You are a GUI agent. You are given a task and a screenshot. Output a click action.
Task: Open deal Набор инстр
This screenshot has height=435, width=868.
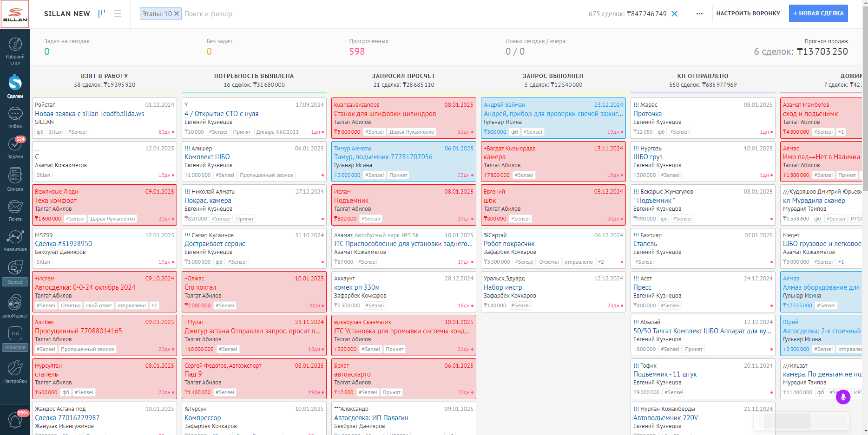(503, 287)
